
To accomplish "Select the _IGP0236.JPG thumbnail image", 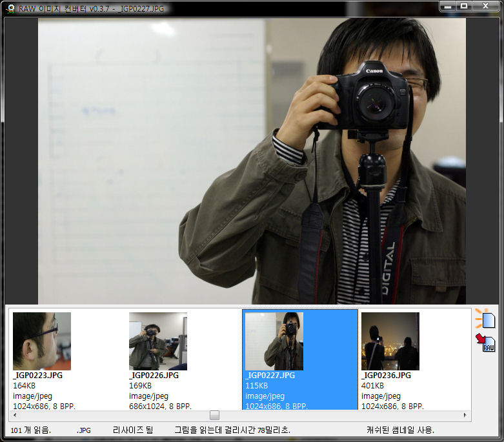I will pos(390,341).
